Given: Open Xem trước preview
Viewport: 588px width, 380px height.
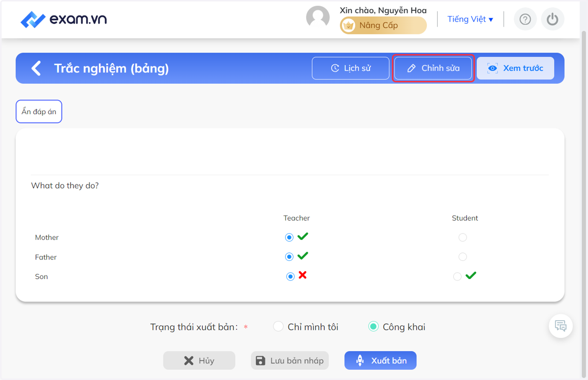Looking at the screenshot, I should (515, 68).
